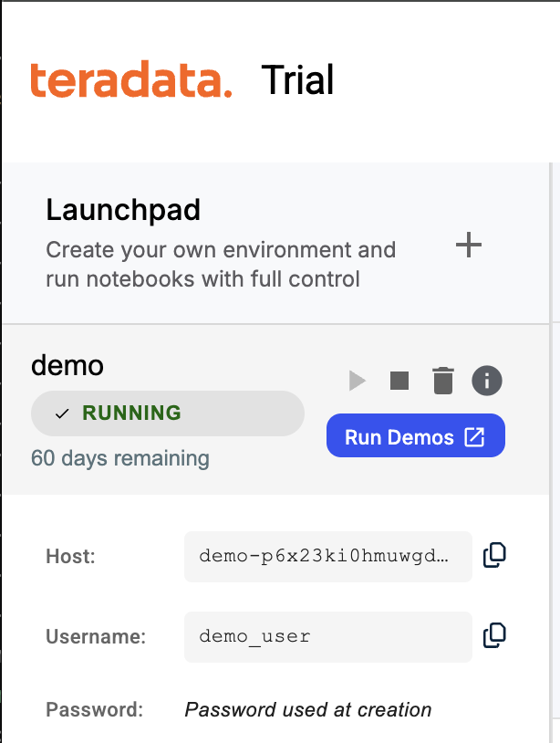Click the Launchpad heading
This screenshot has width=560, height=743.
coord(123,210)
